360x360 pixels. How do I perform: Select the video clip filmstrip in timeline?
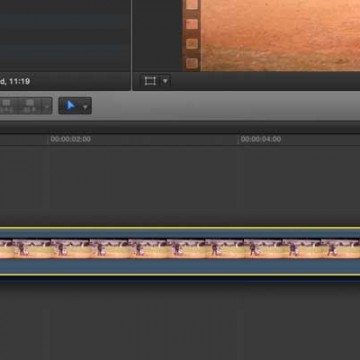pos(180,249)
